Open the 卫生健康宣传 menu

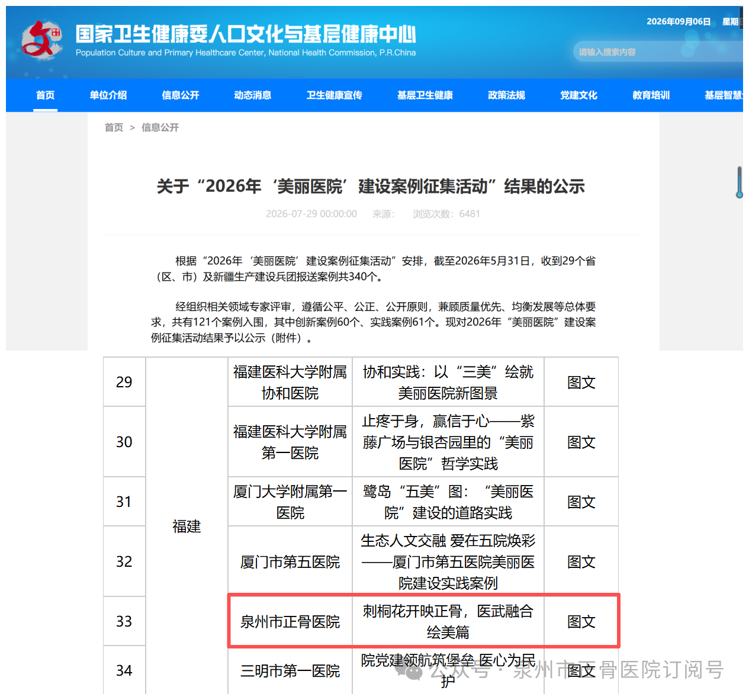[335, 95]
